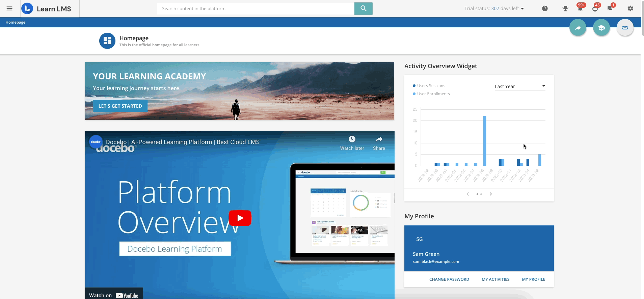Click the Learn LMS logo
This screenshot has height=299, width=644.
[x=46, y=8]
